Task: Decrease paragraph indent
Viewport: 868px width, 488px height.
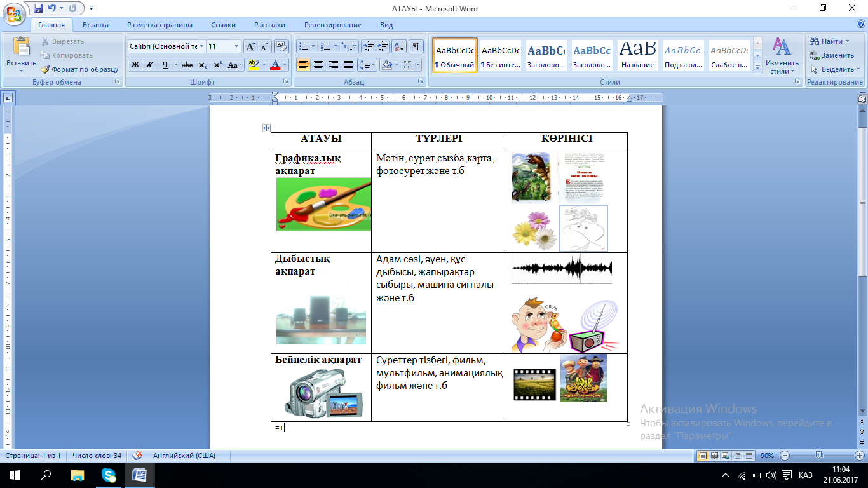Action: coord(368,46)
